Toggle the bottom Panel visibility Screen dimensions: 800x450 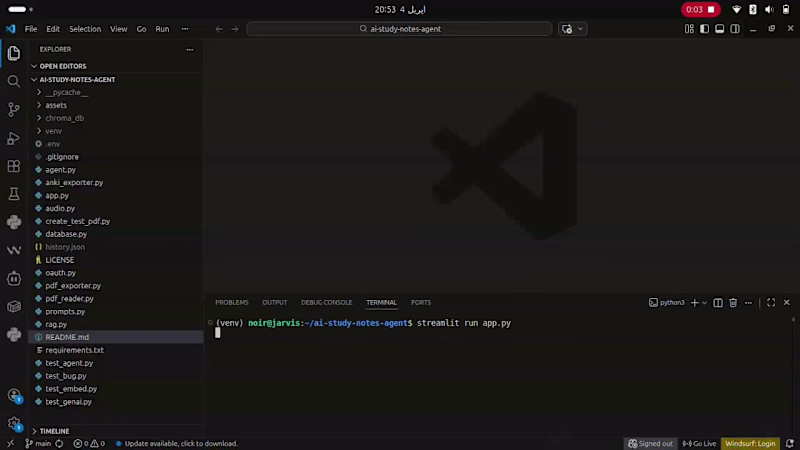719,29
